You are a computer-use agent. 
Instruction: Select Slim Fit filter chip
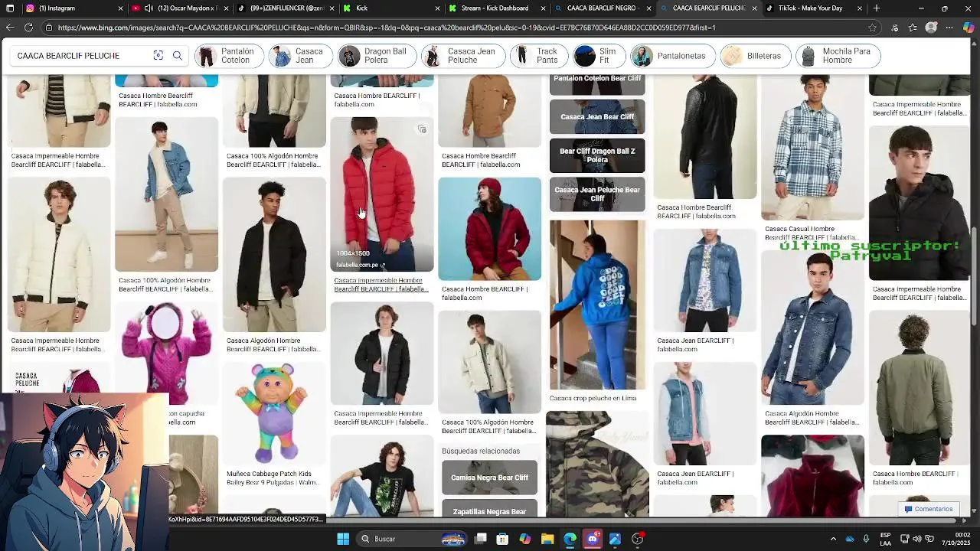pos(599,56)
